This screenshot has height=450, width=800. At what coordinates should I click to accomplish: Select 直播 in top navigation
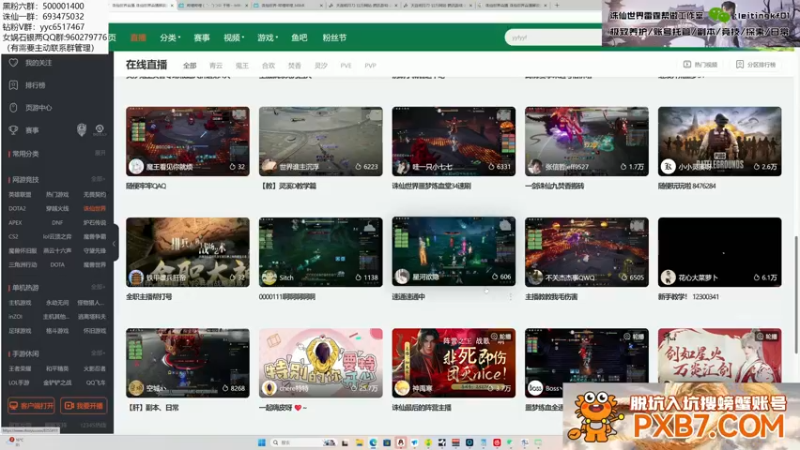tap(138, 38)
